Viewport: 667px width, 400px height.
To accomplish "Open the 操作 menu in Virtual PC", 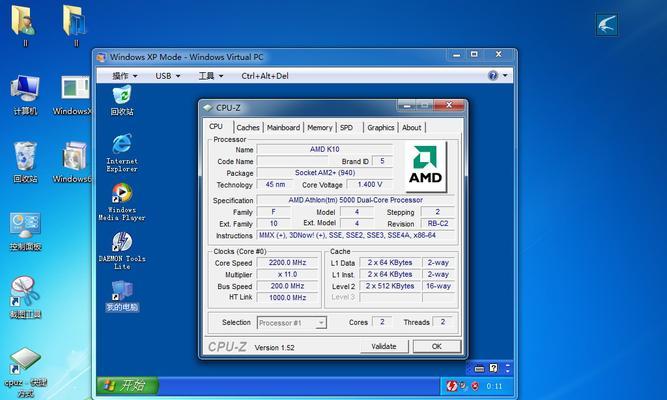I will [x=124, y=76].
